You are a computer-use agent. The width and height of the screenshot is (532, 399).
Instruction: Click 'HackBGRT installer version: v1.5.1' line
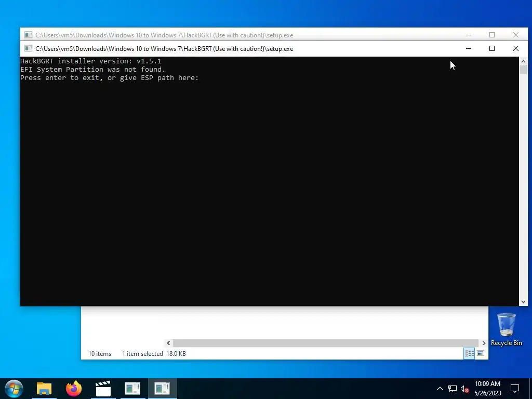90,61
